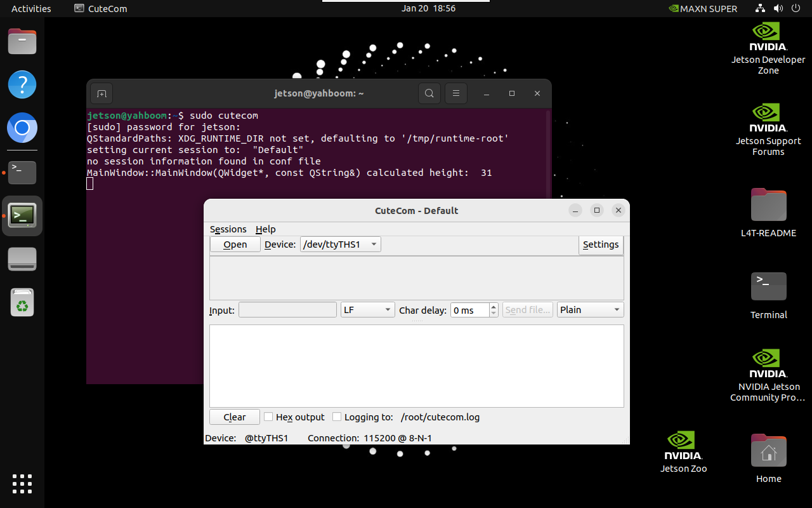Click the terminal search icon
The width and height of the screenshot is (812, 508).
click(x=429, y=93)
